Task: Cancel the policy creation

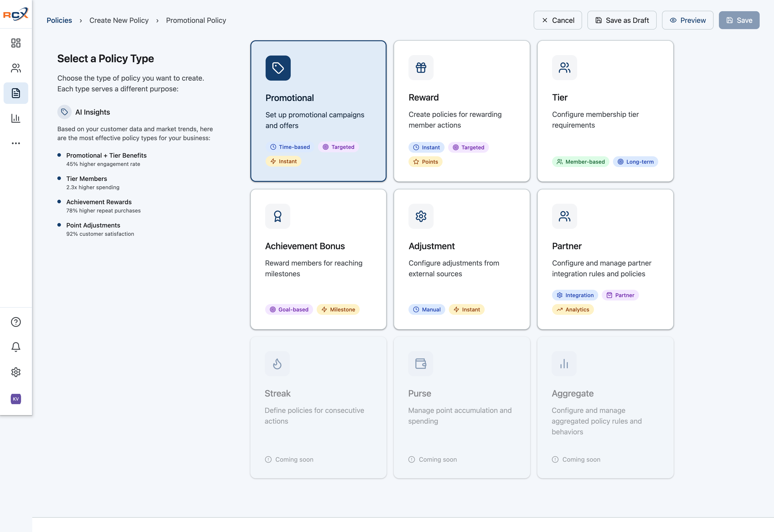Action: [558, 20]
